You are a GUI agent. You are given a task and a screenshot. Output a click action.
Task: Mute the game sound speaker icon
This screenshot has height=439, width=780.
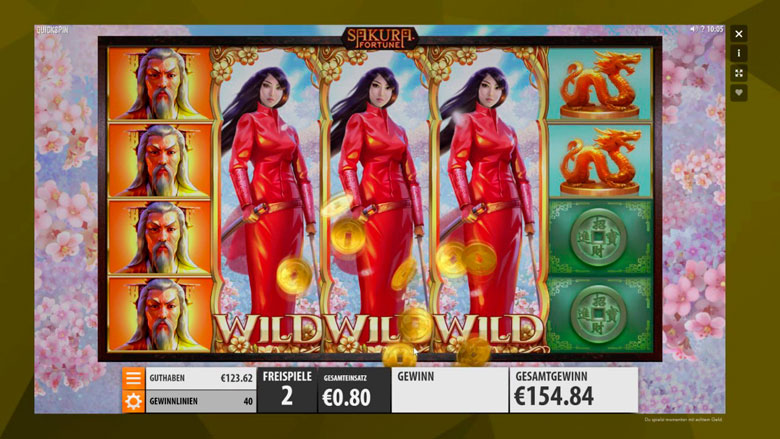tap(693, 29)
